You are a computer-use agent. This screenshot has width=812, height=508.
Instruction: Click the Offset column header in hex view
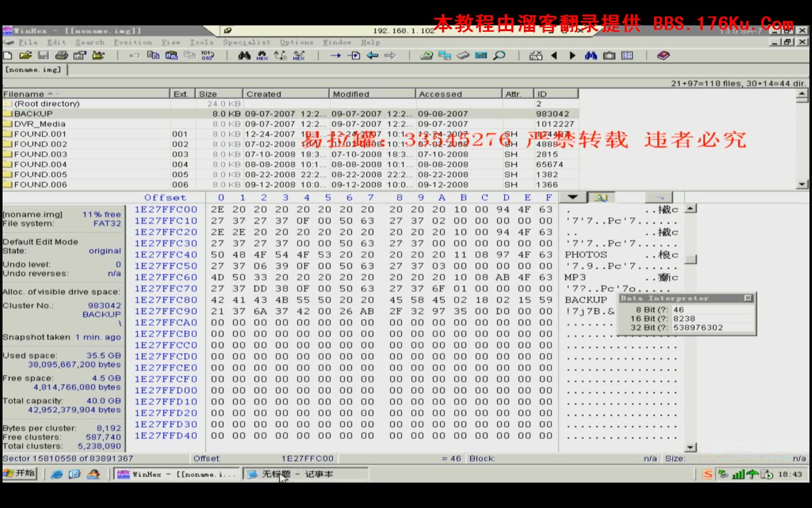[x=166, y=197]
